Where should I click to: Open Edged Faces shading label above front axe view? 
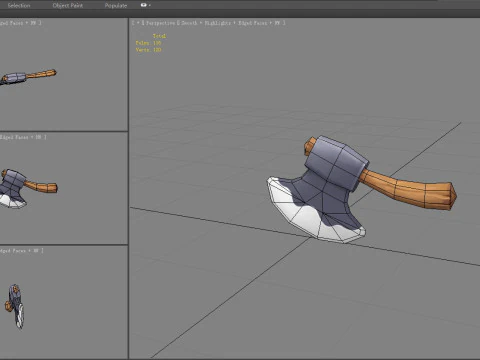click(x=15, y=137)
